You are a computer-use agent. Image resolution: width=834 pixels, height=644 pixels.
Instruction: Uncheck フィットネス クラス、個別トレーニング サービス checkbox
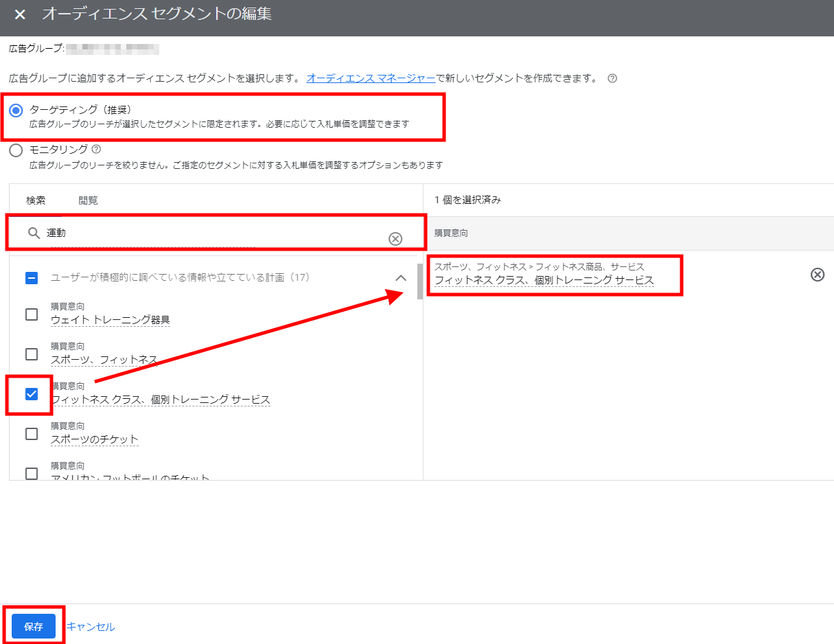(x=32, y=394)
